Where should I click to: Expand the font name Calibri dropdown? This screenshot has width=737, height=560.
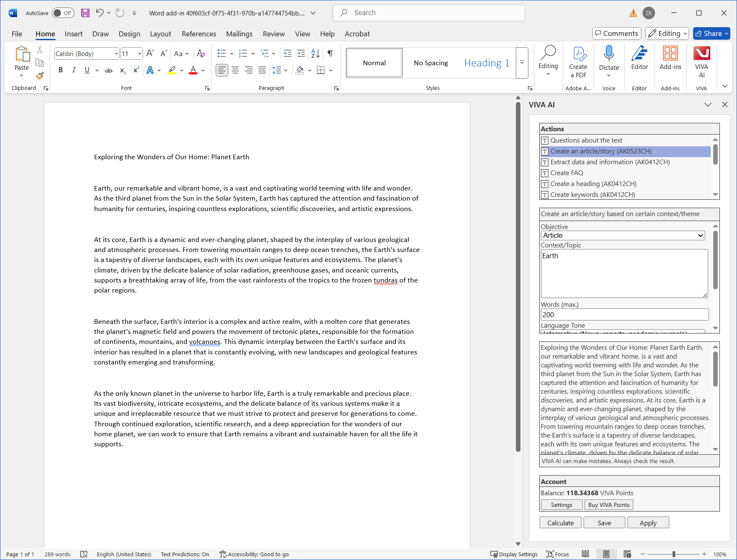tap(116, 53)
